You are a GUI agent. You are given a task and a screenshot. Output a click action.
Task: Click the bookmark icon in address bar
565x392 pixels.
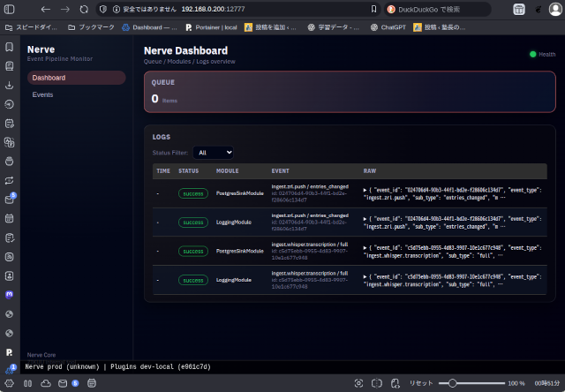(x=372, y=9)
